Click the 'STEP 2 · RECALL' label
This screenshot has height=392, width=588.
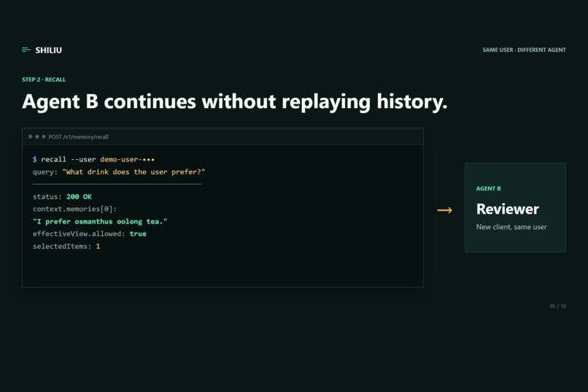[44, 80]
